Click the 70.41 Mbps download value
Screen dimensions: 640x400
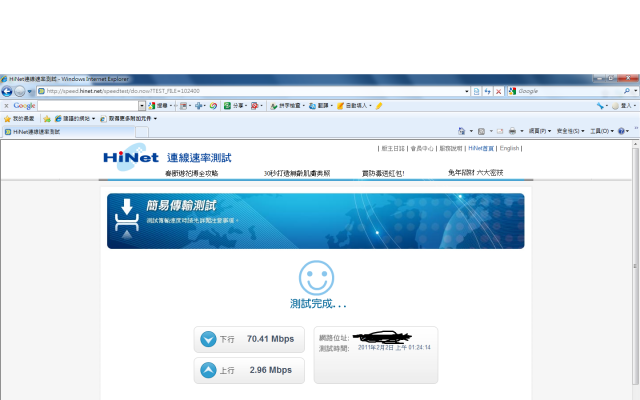pos(270,339)
